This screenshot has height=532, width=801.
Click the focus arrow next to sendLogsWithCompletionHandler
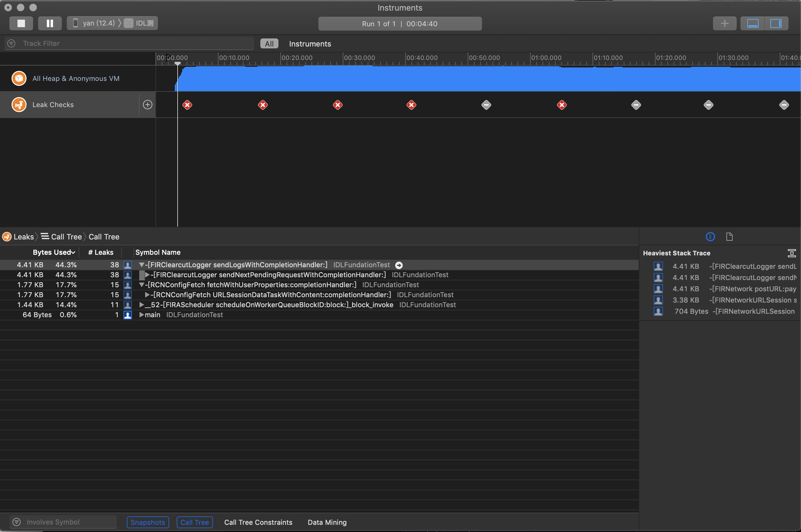[x=399, y=265]
